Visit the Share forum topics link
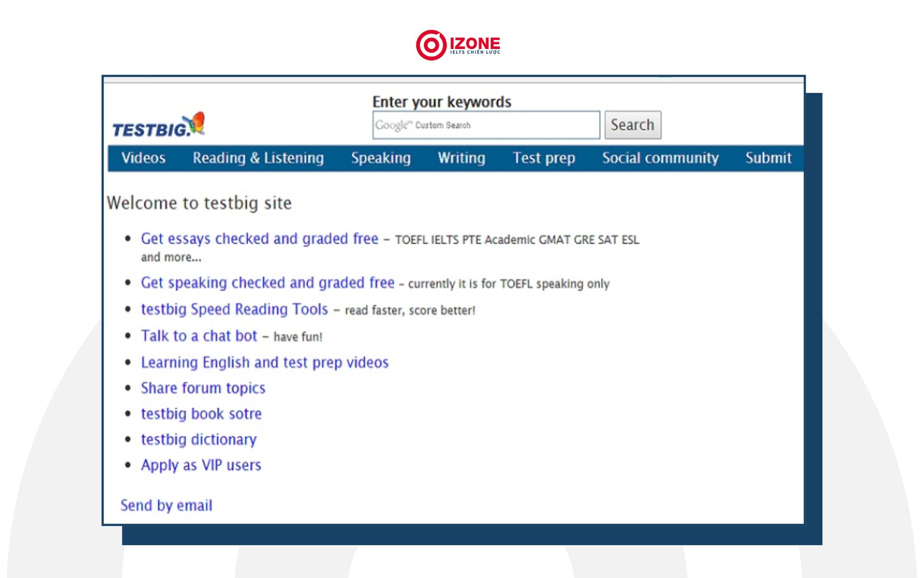Image resolution: width=924 pixels, height=578 pixels. pos(203,388)
